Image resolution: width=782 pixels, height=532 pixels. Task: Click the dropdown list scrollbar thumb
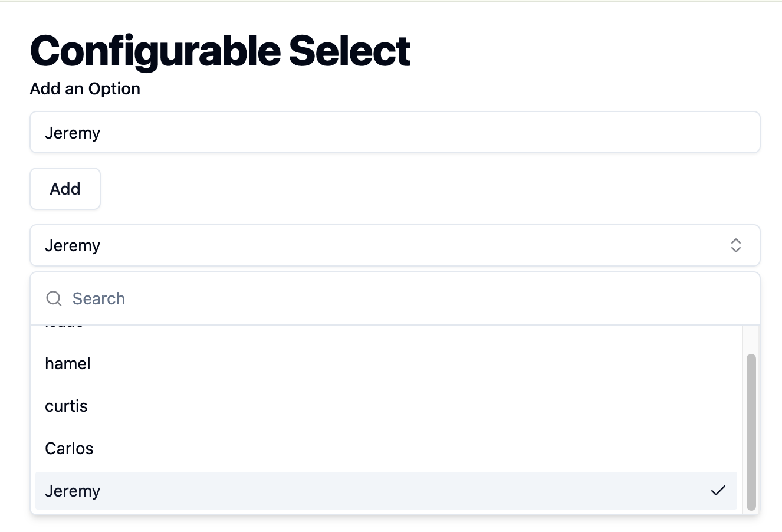tap(751, 432)
